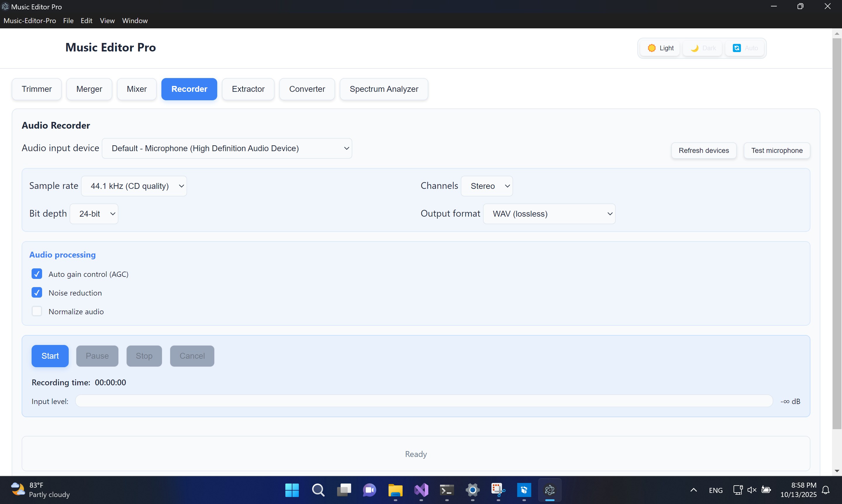Image resolution: width=842 pixels, height=504 pixels.
Task: Enable the Normalize audio checkbox
Action: tap(37, 311)
